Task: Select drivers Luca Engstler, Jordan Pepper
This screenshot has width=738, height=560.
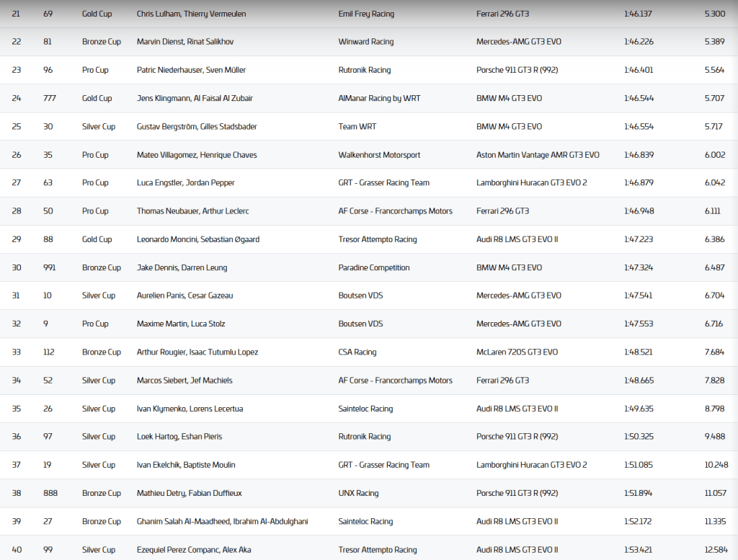Action: pos(185,182)
